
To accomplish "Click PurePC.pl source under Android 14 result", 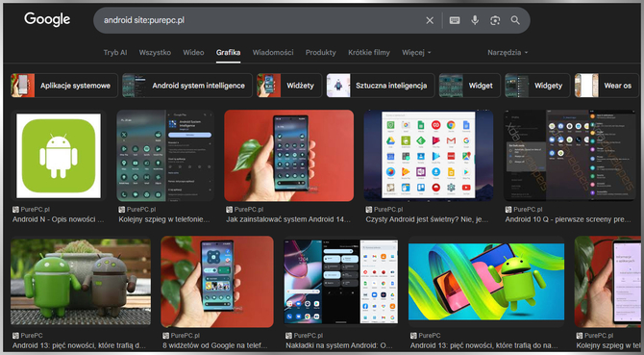I will (249, 210).
